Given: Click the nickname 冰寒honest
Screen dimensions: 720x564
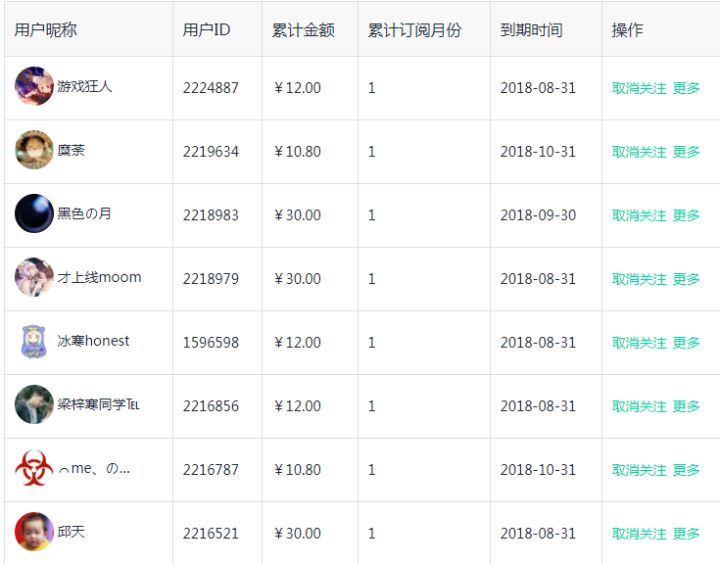Looking at the screenshot, I should [93, 341].
